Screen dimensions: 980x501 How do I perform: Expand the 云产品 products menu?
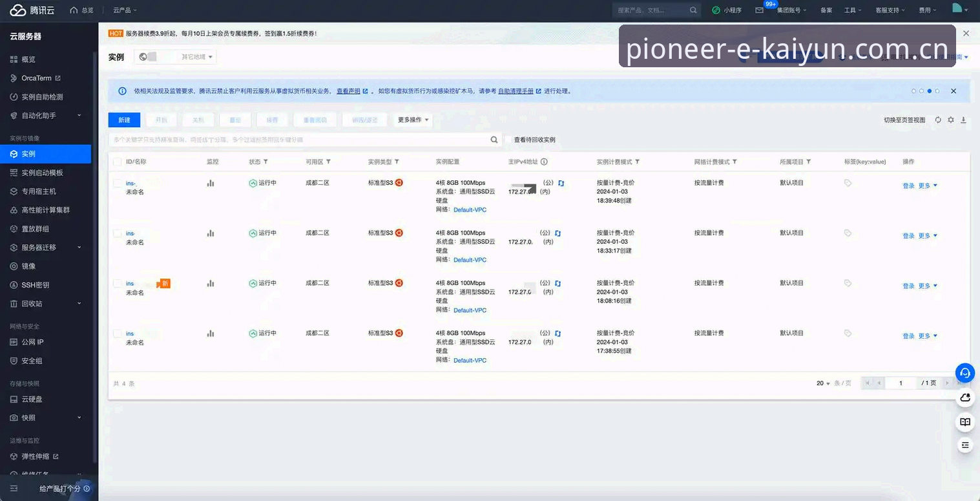pyautogui.click(x=125, y=10)
